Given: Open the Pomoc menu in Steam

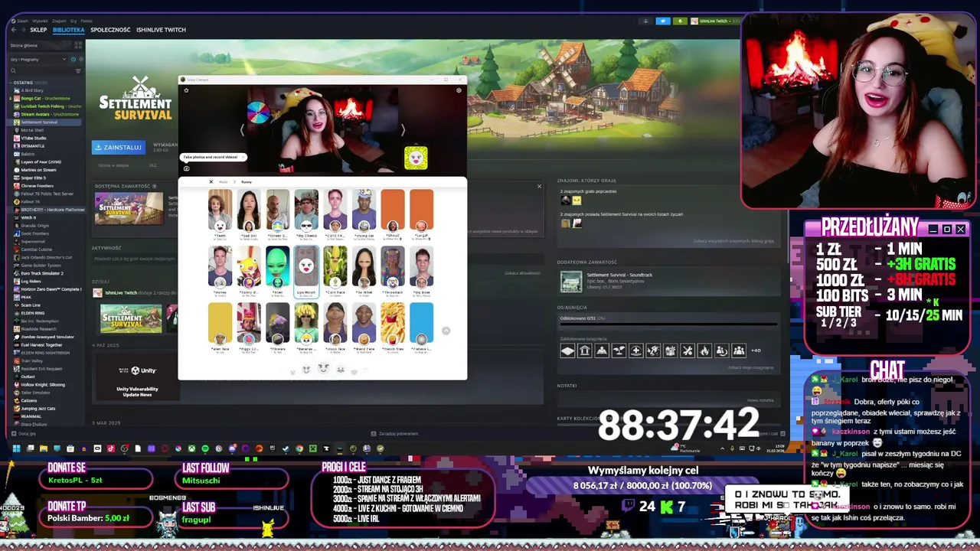Looking at the screenshot, I should click(x=86, y=21).
